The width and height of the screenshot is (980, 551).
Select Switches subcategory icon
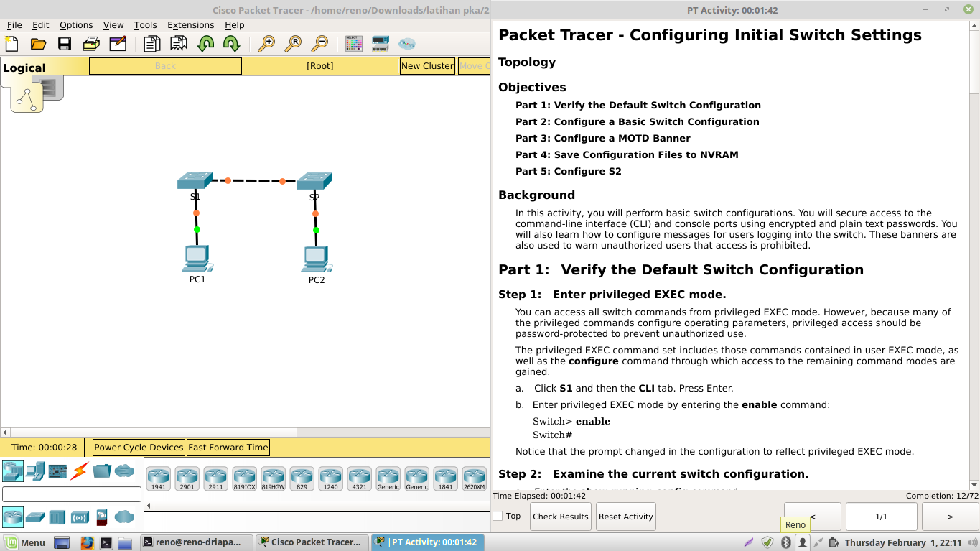35,517
